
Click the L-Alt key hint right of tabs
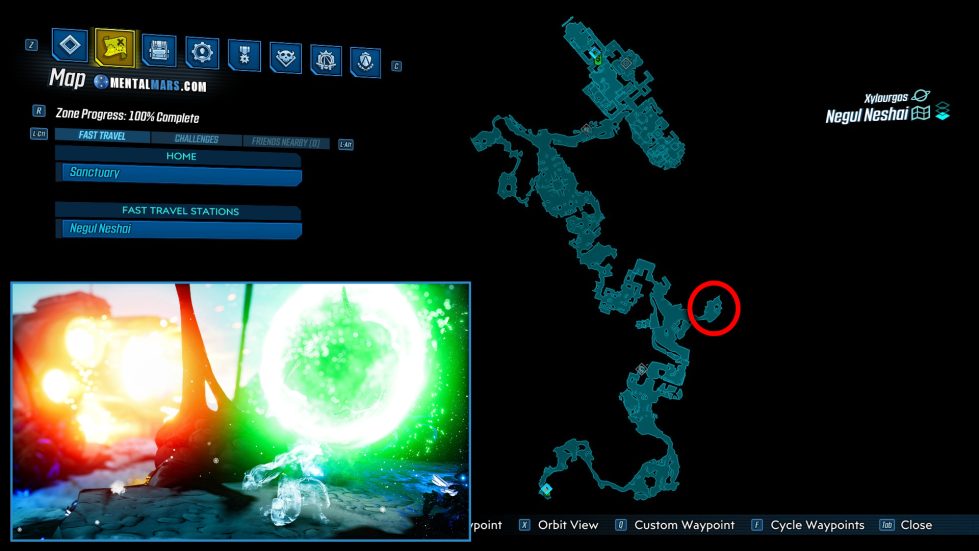click(345, 144)
